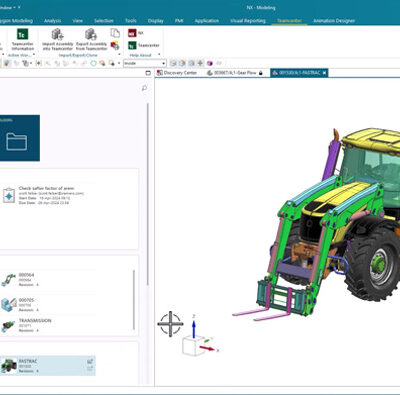
Task: Expand the Help About group arrow
Action: coord(159,55)
